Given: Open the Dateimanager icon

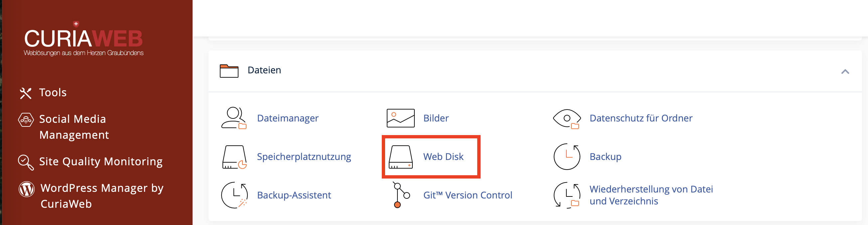Looking at the screenshot, I should coord(234,118).
